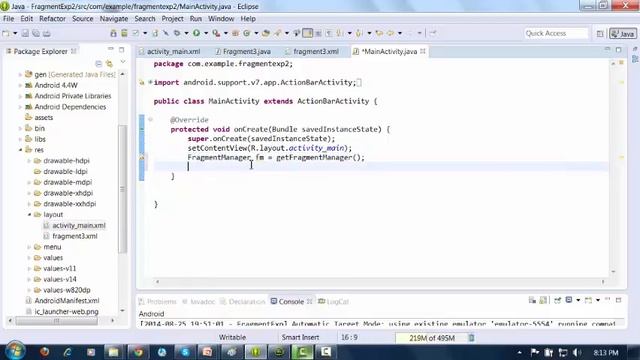This screenshot has height=360, width=640.
Task: Click the Open Type toolbar icon
Action: pos(266,33)
